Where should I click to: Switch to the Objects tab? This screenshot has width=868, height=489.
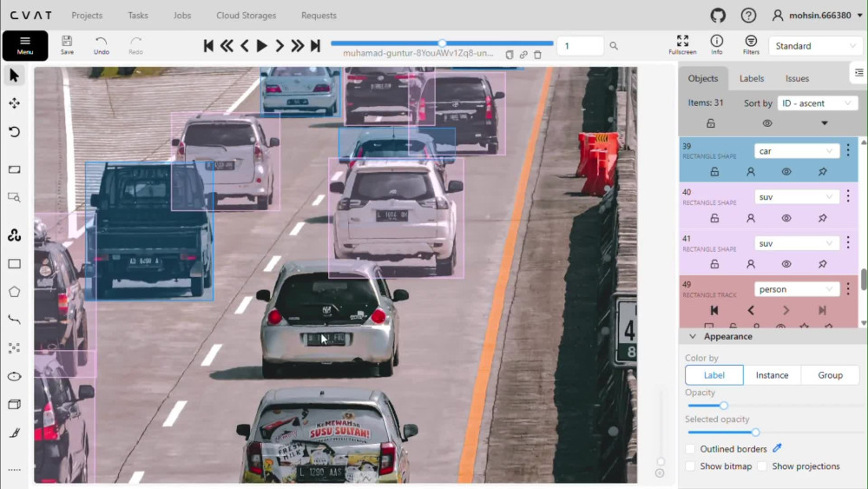pos(703,79)
